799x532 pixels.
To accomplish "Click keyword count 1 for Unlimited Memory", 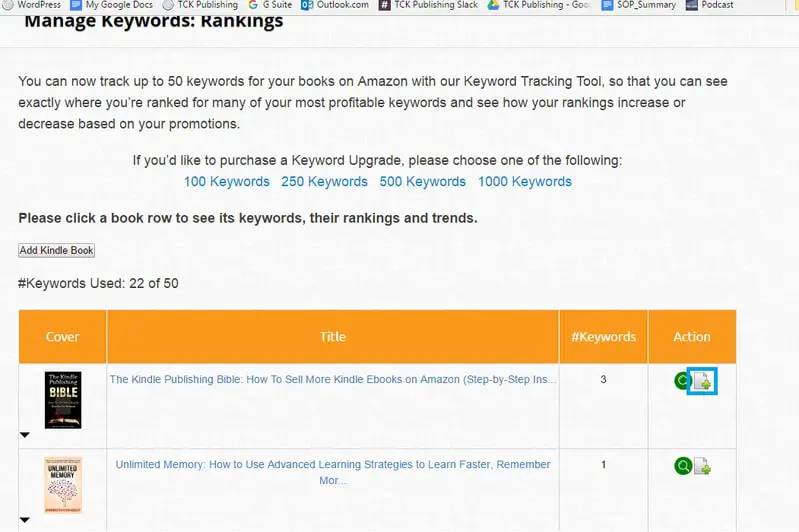I will [x=603, y=464].
